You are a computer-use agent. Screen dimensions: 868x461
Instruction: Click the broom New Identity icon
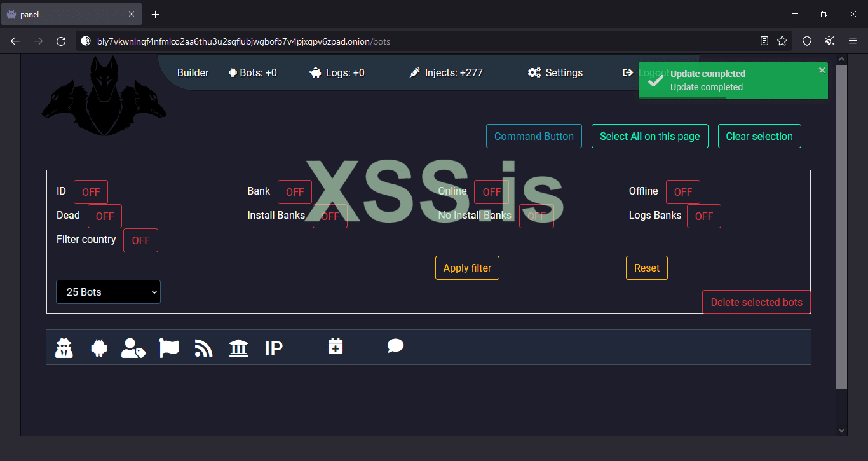[830, 41]
